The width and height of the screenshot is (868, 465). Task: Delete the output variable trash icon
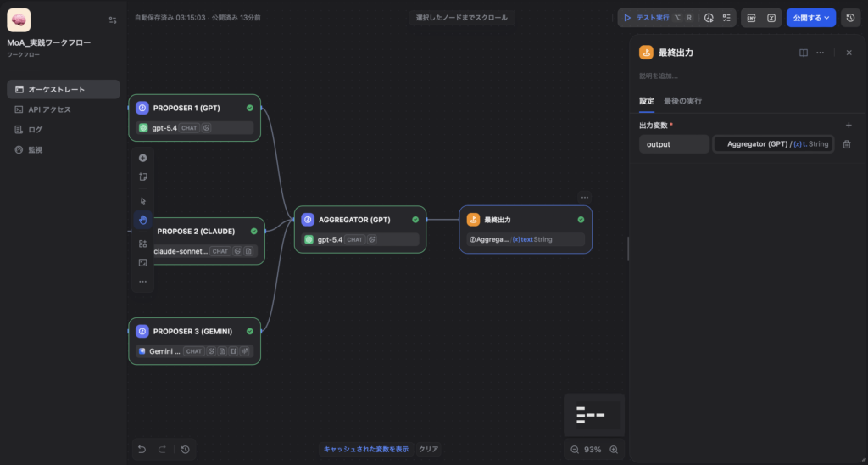(x=847, y=144)
